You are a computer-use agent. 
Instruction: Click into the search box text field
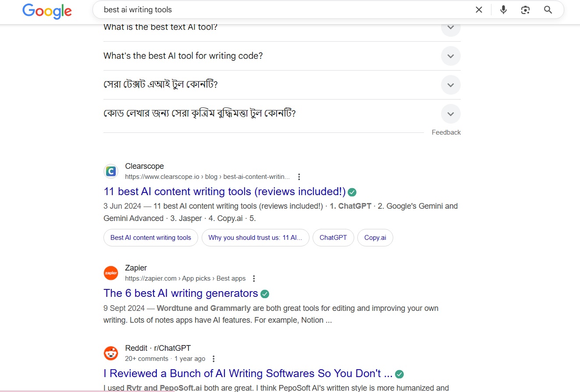(285, 10)
